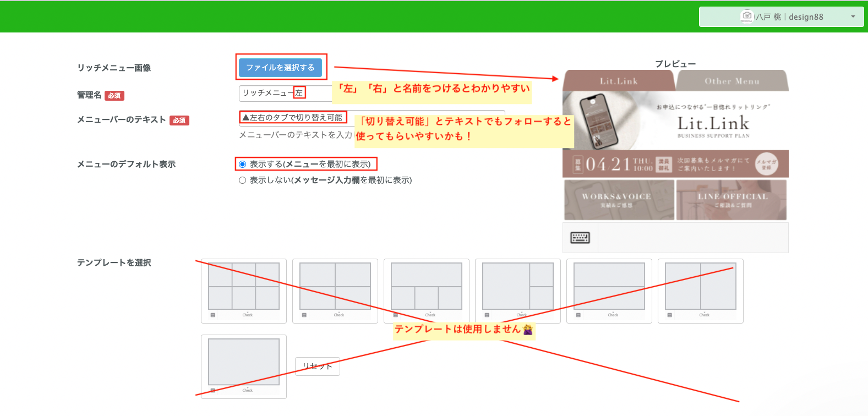Edit the メニューバーのテキスト input field
Screen dimensions: 868x416
[x=372, y=118]
